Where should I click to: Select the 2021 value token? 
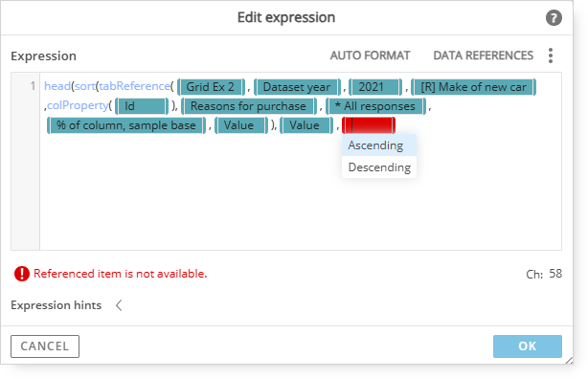click(x=375, y=87)
